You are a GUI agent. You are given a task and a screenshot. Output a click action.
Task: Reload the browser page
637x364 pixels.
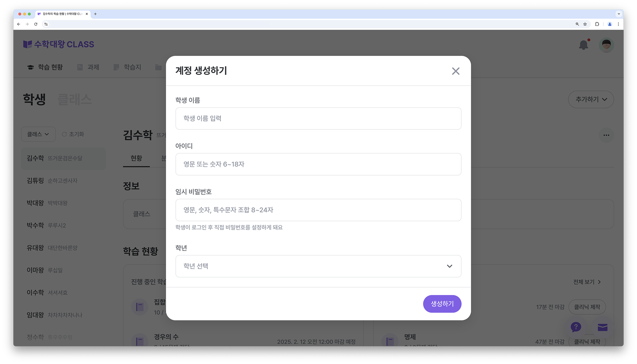point(36,24)
